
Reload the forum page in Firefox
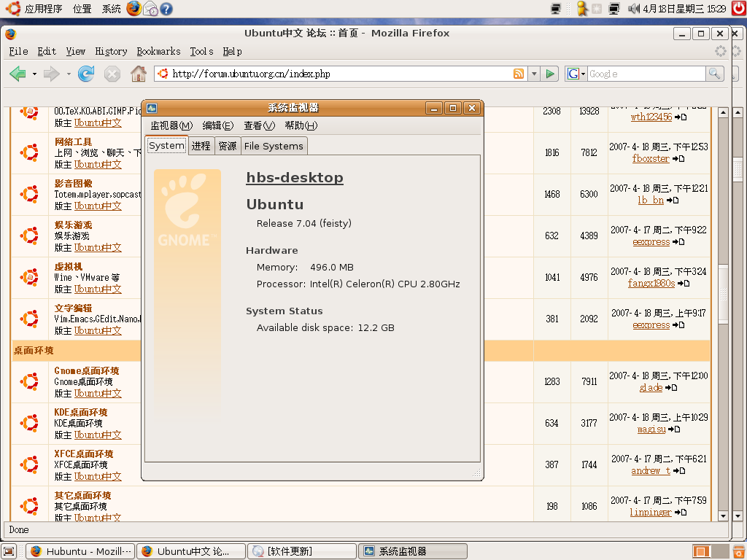(86, 74)
